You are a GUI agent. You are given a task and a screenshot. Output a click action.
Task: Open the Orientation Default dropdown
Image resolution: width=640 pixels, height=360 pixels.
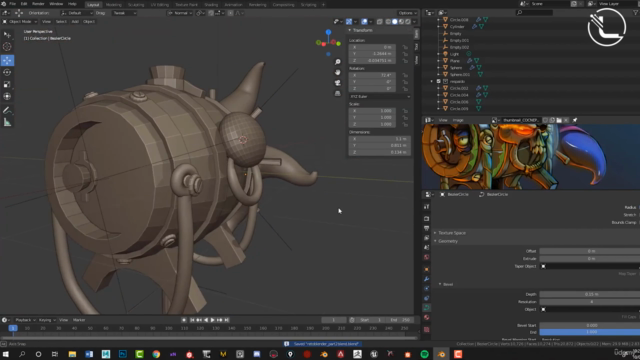click(77, 13)
